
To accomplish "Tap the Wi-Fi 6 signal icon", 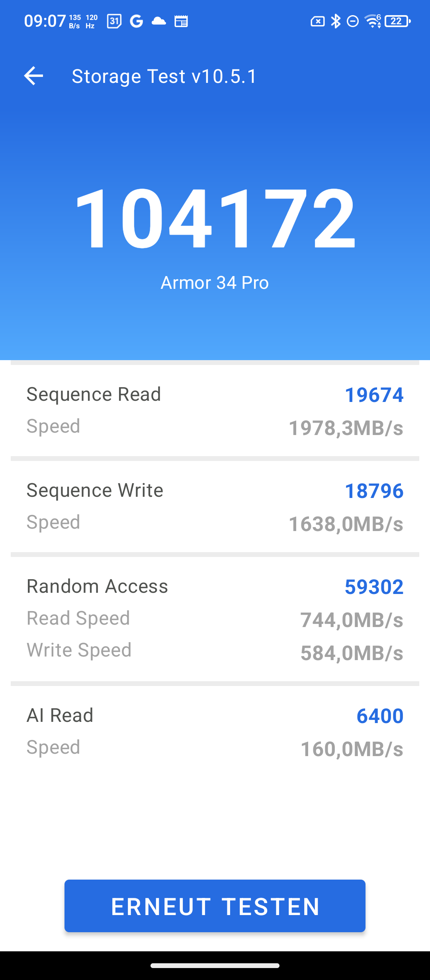I will pyautogui.click(x=373, y=21).
